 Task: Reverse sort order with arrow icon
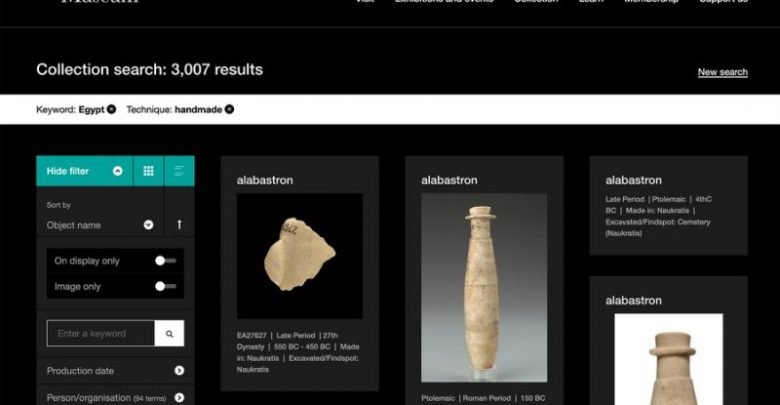click(x=179, y=224)
